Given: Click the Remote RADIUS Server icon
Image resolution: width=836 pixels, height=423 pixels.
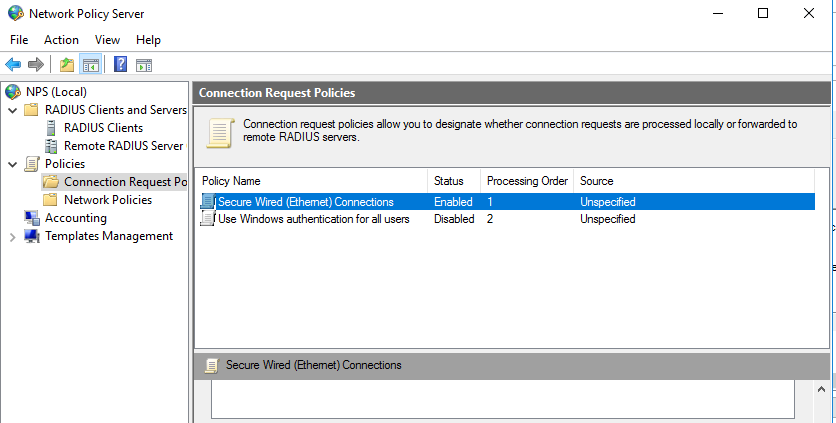Looking at the screenshot, I should pos(51,146).
